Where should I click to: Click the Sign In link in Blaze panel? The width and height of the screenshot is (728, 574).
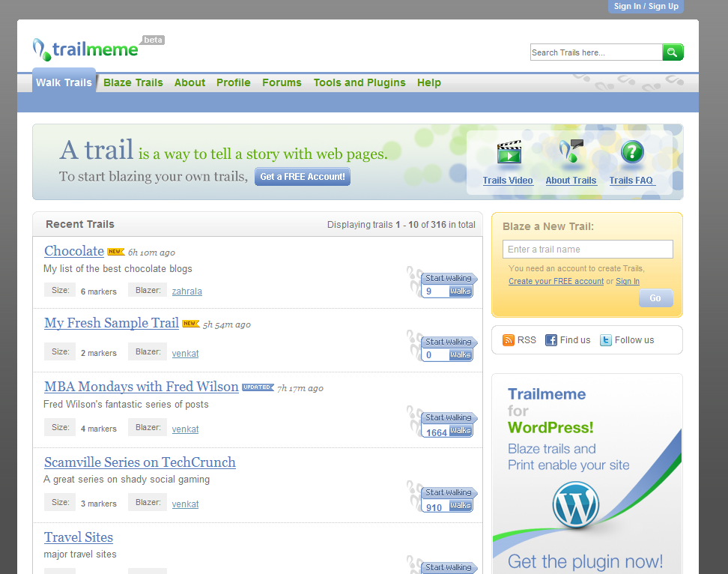(628, 281)
